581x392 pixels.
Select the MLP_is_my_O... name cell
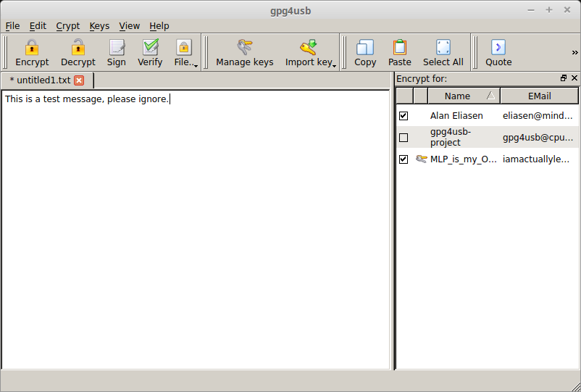463,159
